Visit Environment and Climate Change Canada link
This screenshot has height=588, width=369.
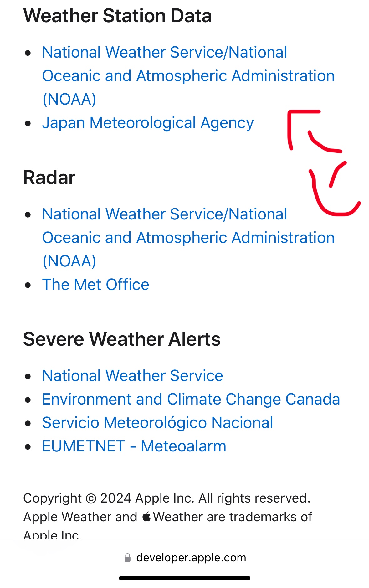[x=191, y=399]
